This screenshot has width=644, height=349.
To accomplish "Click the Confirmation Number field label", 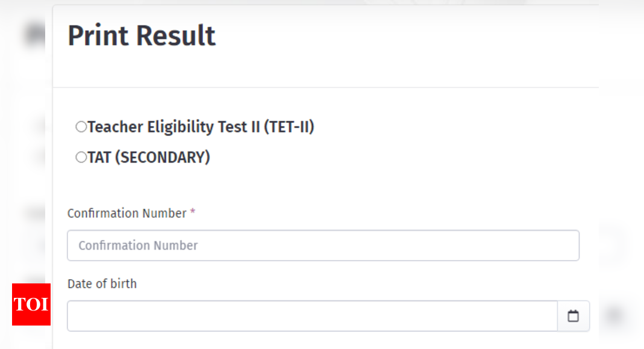I will pos(127,213).
